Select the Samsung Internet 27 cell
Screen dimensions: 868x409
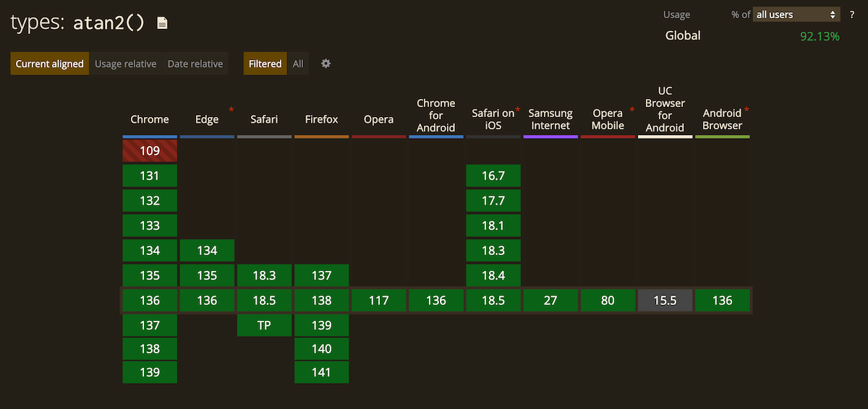550,301
